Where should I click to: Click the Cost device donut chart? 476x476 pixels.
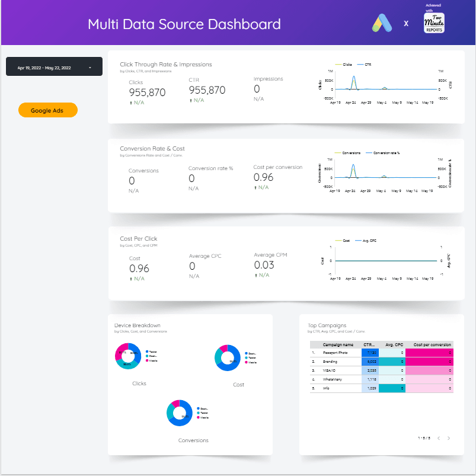(228, 357)
